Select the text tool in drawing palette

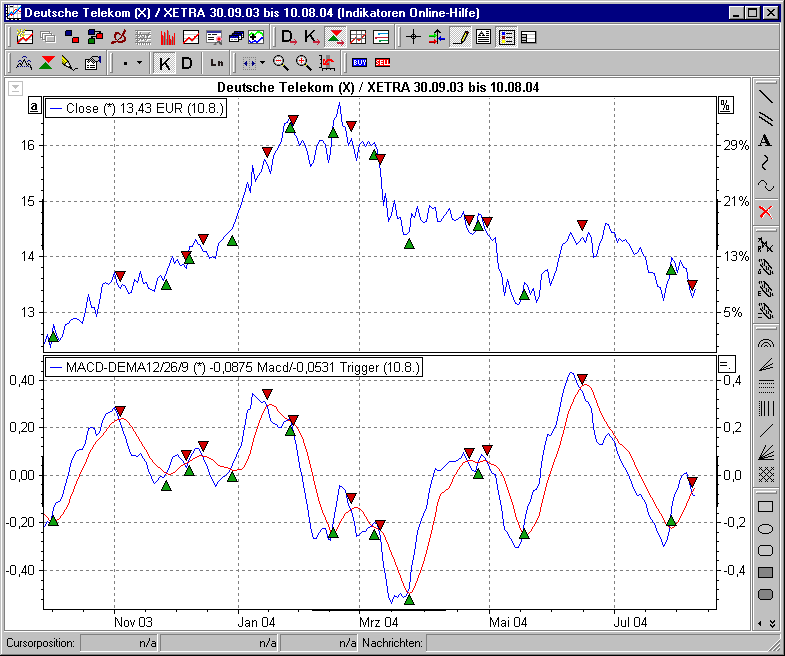(765, 140)
